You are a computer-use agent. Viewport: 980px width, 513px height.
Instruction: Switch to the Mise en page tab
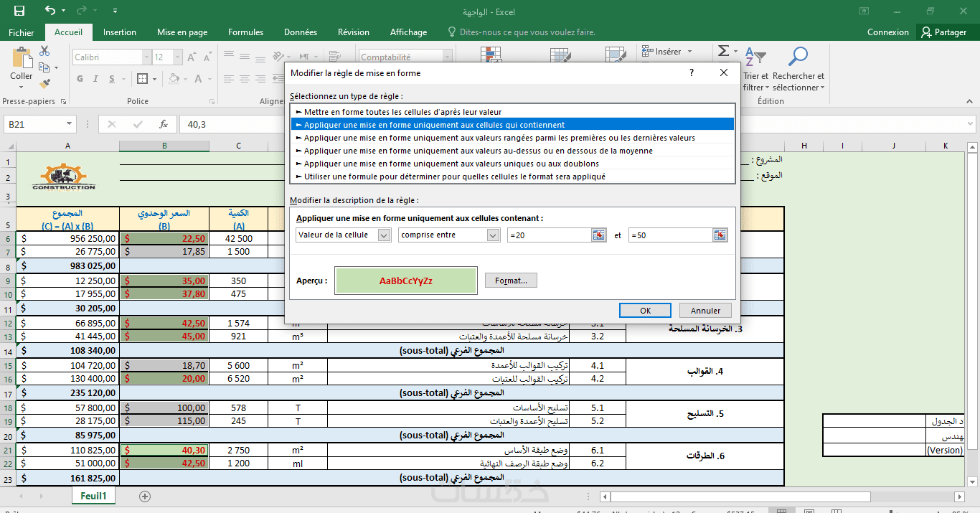182,32
